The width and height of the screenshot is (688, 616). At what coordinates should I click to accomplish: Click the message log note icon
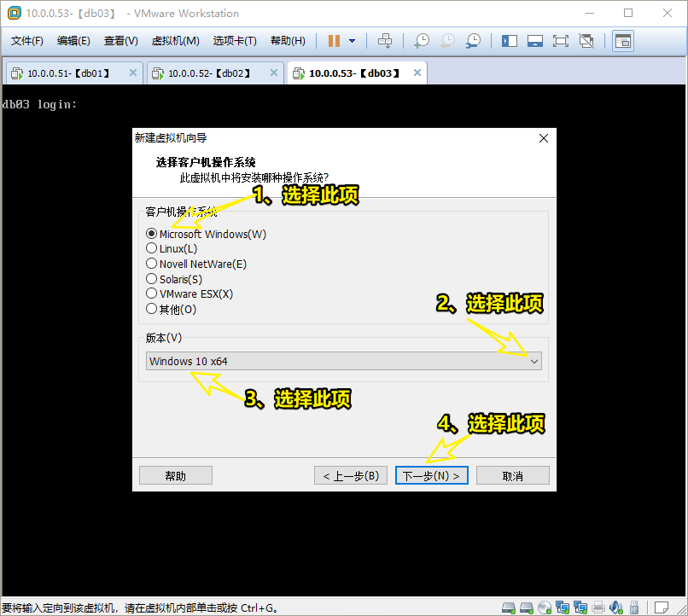[x=662, y=607]
